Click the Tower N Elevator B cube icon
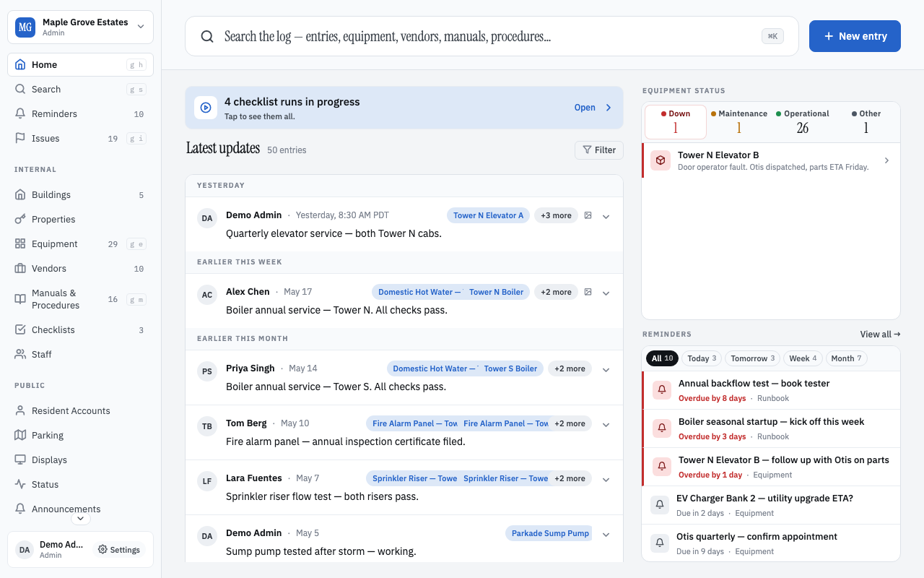Viewport: 924px width, 578px height. click(x=661, y=160)
